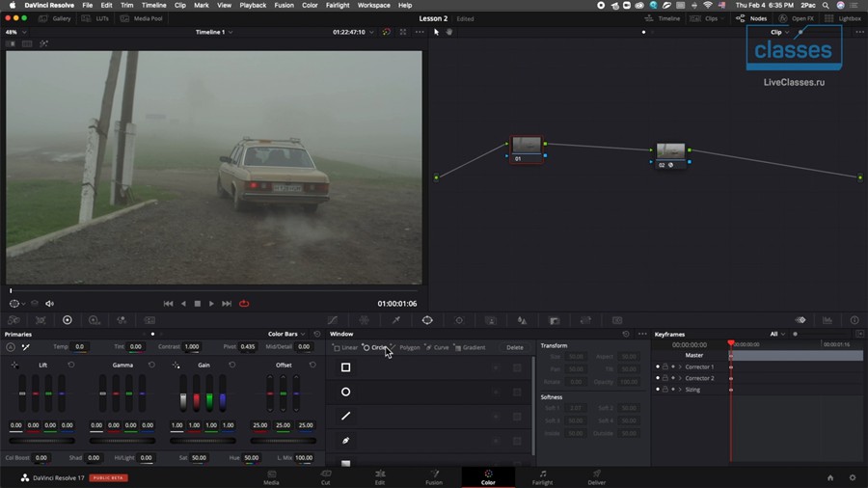The image size is (868, 488).
Task: Open the RGB Mixer palette icon
Action: [x=122, y=320]
